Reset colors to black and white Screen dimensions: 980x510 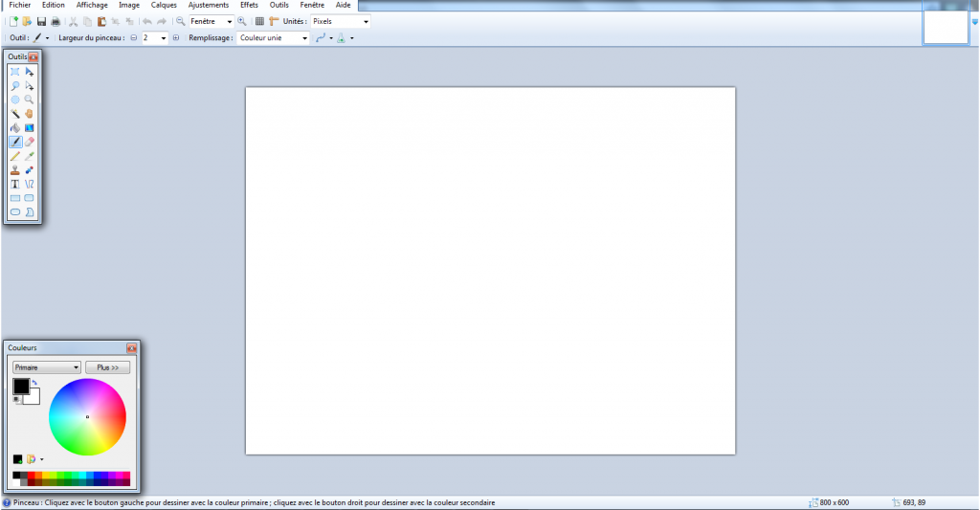point(16,399)
